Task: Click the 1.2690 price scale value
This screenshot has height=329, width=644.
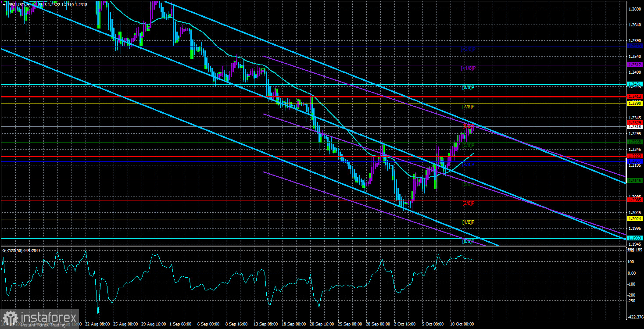Action: click(635, 9)
